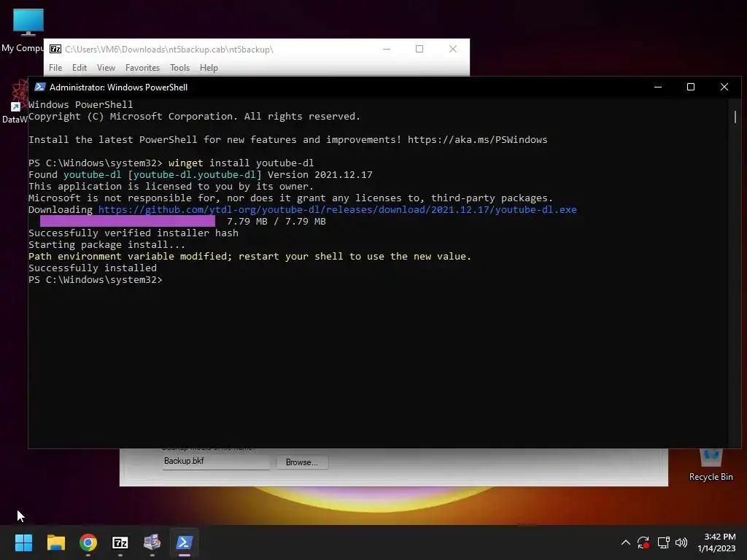Open the Windows Start menu
The width and height of the screenshot is (747, 560).
point(23,542)
